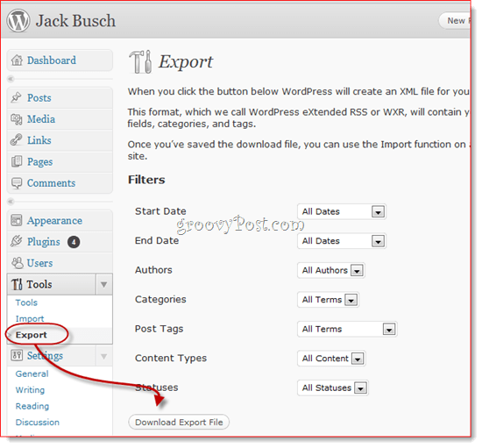Open the Post Tags All Terms dropdown
This screenshot has height=448, width=482.
click(347, 329)
